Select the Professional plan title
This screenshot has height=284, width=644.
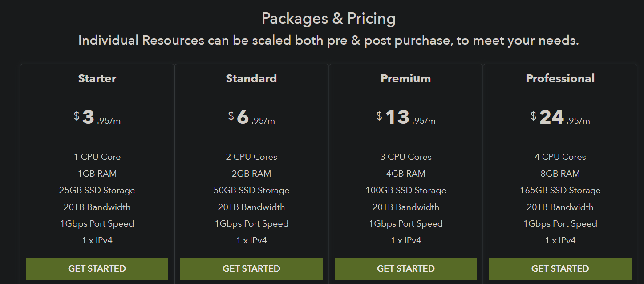(x=560, y=78)
